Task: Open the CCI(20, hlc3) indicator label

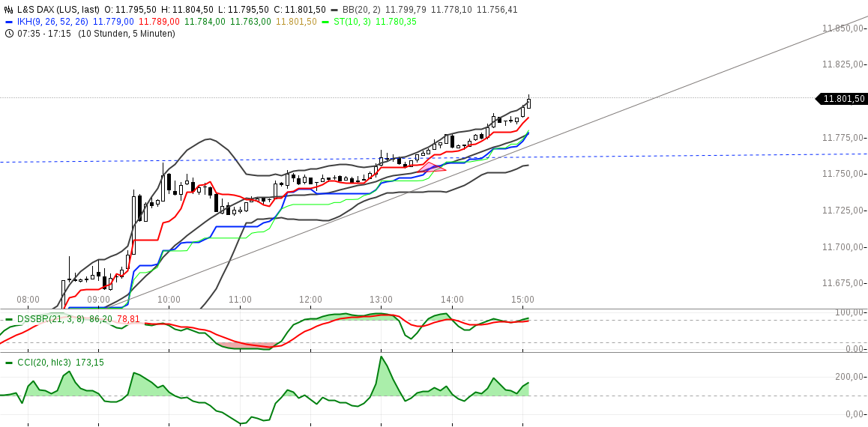Action: pos(45,363)
